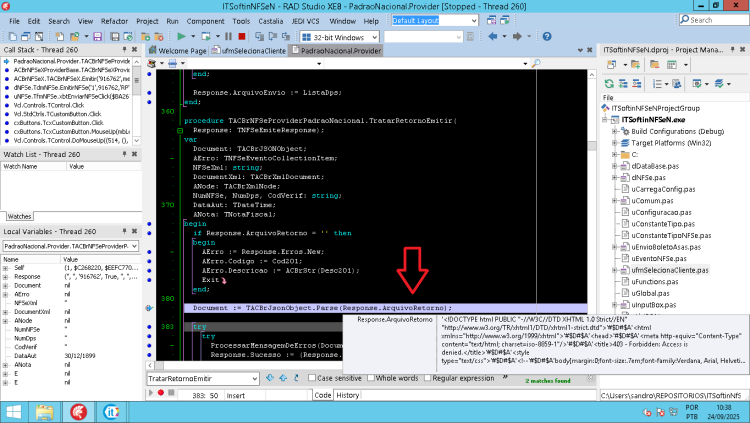Click Remove File from Project icon
The height and width of the screenshot is (423, 750).
[159, 36]
